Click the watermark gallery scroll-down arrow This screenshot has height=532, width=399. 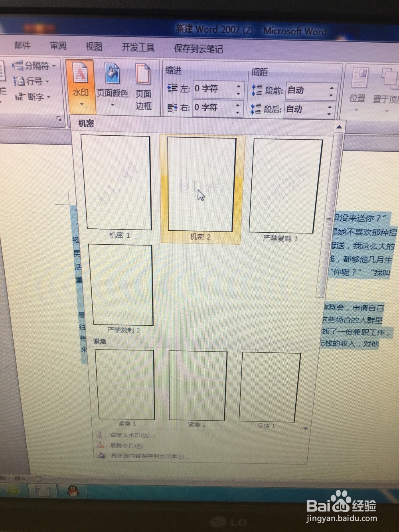[306, 428]
